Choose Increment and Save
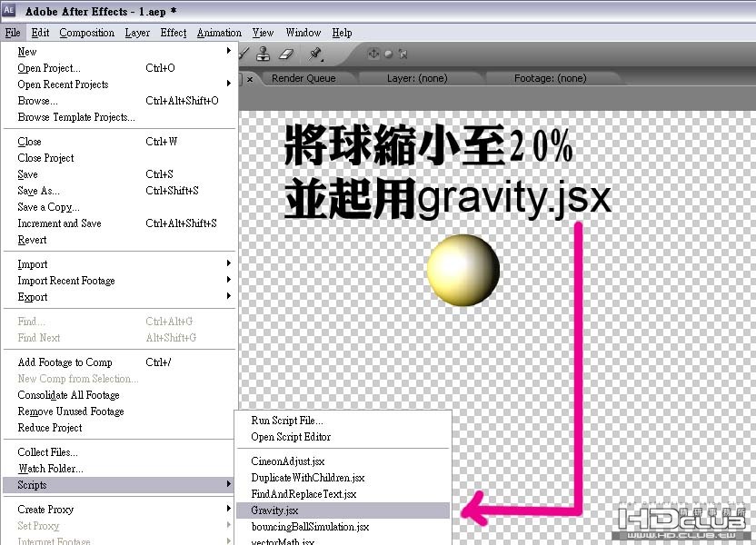756x545 pixels. click(119, 223)
